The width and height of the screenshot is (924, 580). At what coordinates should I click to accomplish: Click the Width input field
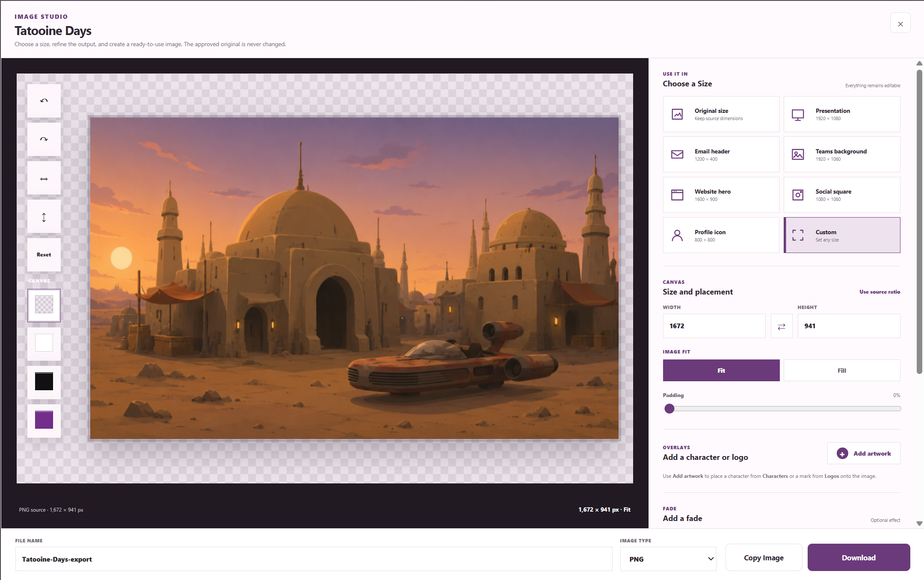point(714,326)
